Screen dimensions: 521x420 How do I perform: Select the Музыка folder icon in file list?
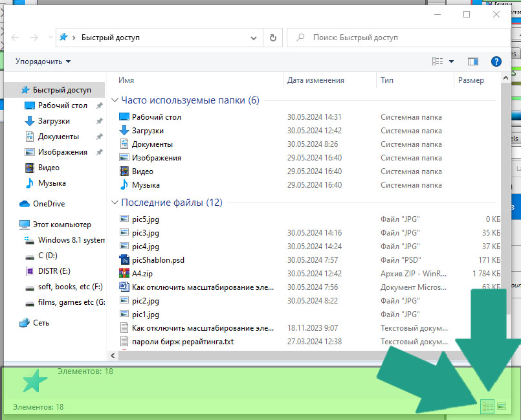pyautogui.click(x=125, y=185)
